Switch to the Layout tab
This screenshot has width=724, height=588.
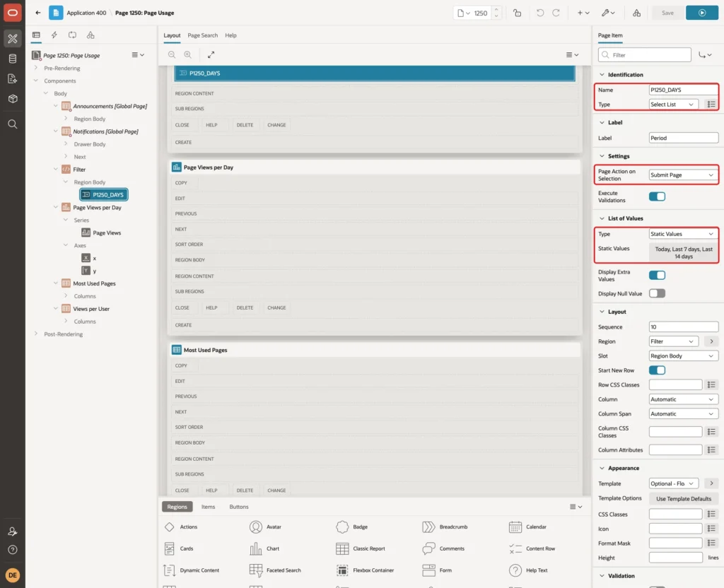point(172,35)
